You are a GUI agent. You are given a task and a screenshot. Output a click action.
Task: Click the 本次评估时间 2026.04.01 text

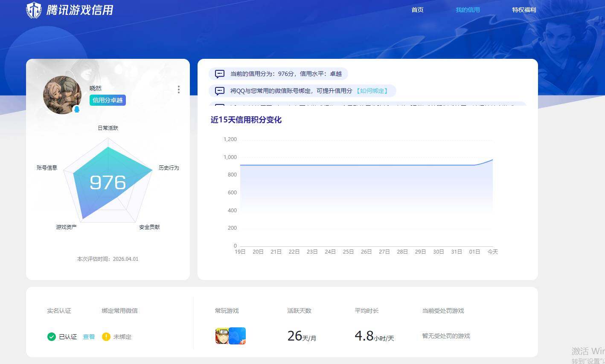tap(108, 259)
